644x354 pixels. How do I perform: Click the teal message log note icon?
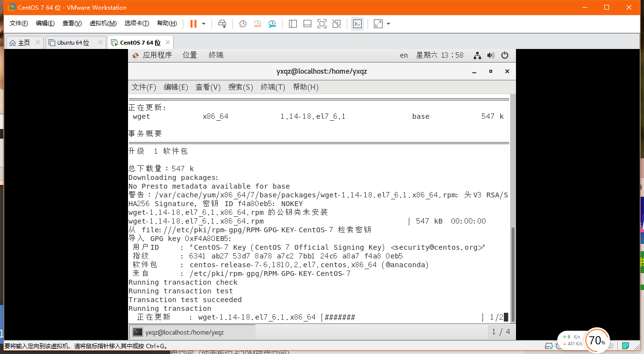(626, 346)
